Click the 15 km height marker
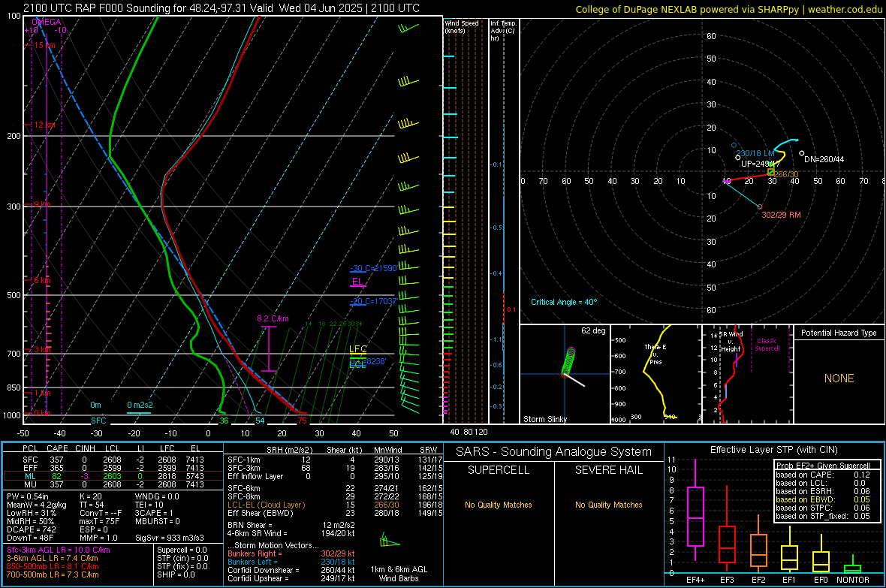886x588 pixels. 44,45
